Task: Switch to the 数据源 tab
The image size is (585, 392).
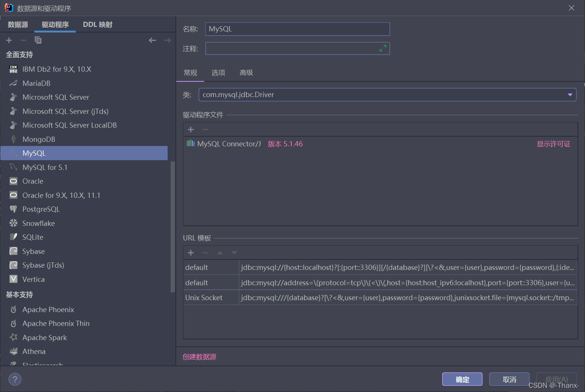Action: pyautogui.click(x=18, y=25)
